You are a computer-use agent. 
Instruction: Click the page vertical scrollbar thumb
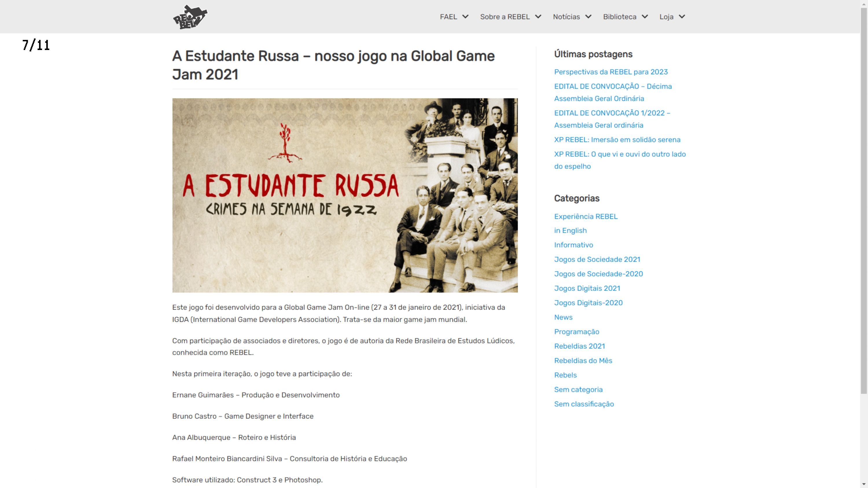(x=864, y=200)
